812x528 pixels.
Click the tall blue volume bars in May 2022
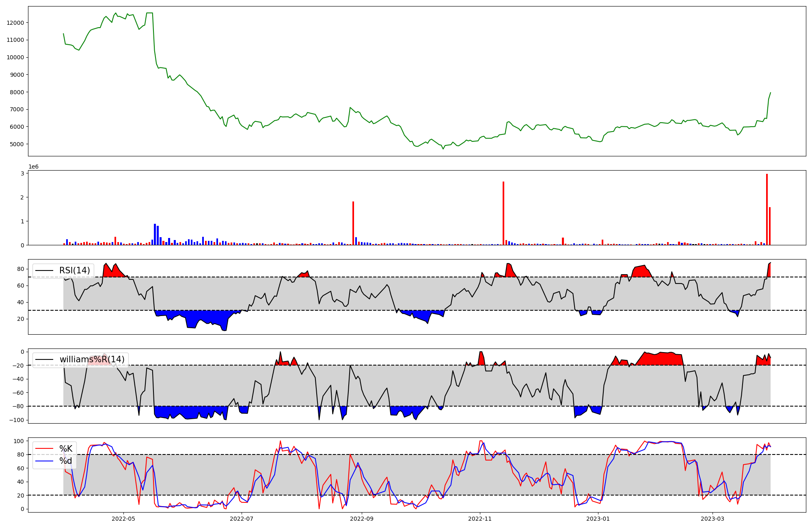click(x=155, y=235)
